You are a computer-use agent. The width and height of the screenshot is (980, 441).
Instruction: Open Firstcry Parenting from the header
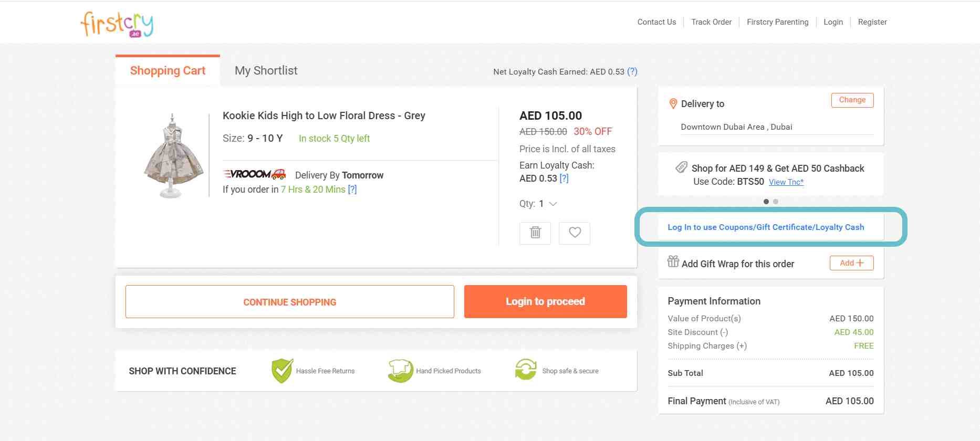click(x=778, y=22)
